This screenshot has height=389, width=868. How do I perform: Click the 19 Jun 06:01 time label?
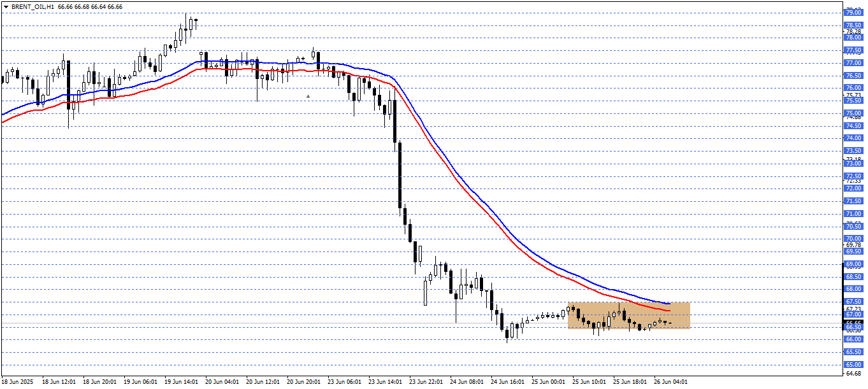click(140, 382)
